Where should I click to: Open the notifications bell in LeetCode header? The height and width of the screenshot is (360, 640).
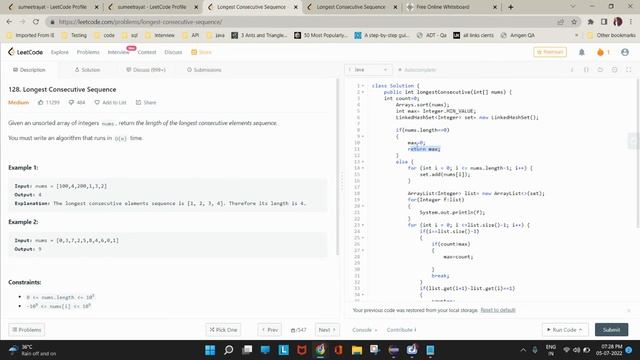point(582,52)
